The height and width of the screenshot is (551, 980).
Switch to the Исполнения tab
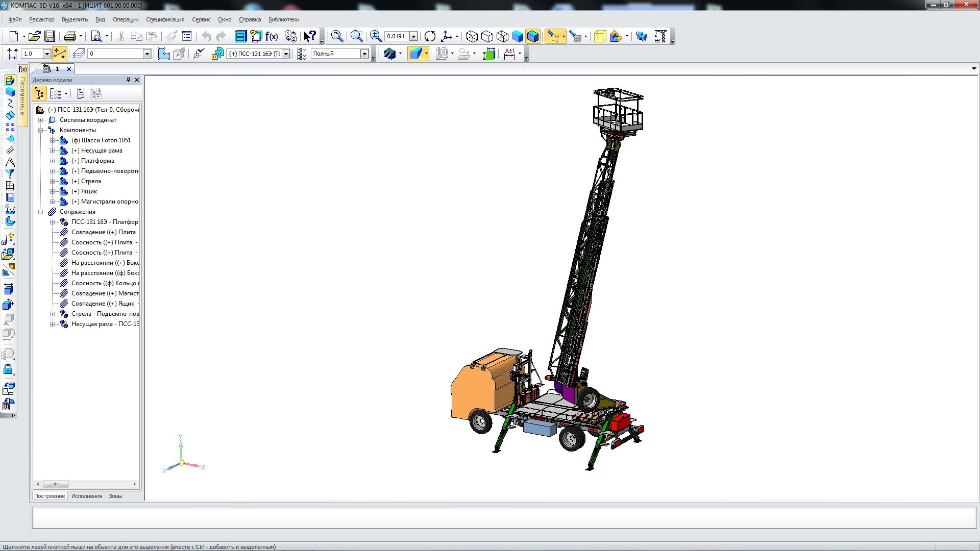(87, 496)
